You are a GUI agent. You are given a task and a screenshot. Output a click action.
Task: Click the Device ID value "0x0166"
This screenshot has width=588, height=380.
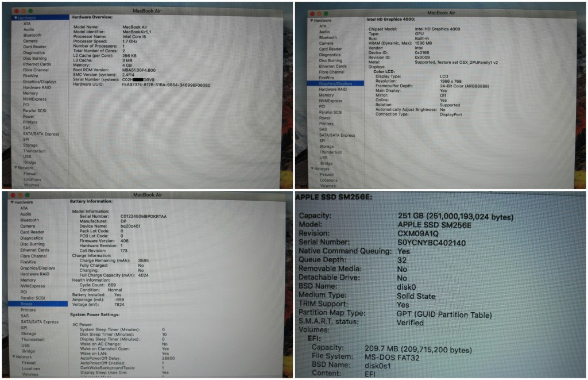coord(422,52)
